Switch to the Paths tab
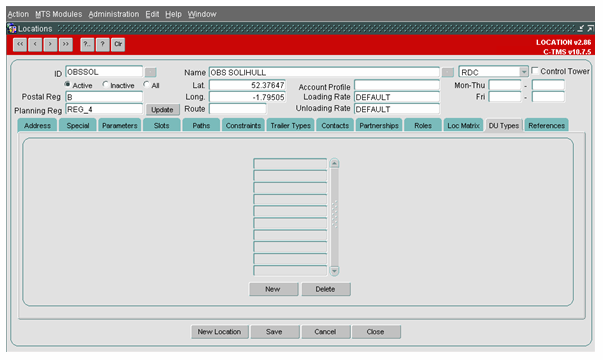Image resolution: width=603 pixels, height=360 pixels. (201, 126)
